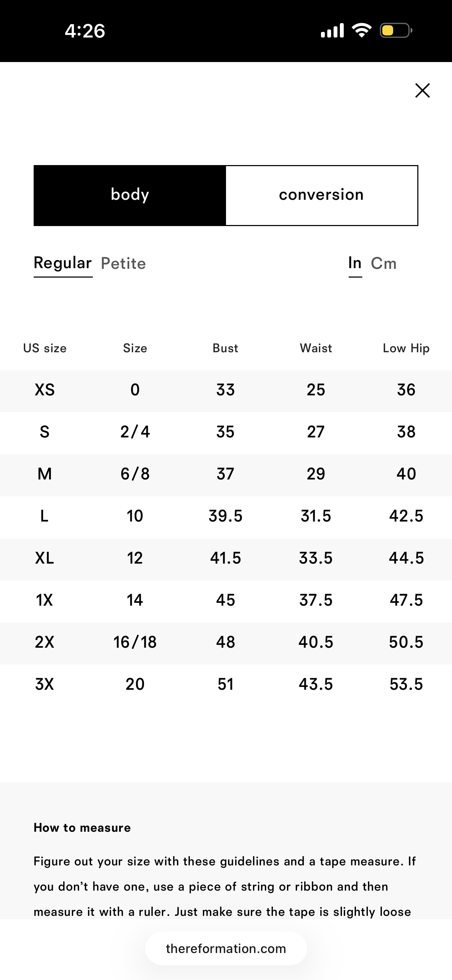Toggle sizing to Regular
The image size is (452, 980).
point(63,263)
